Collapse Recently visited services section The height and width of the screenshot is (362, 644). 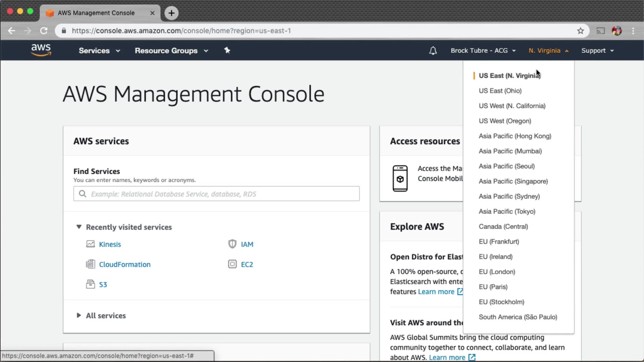tap(79, 227)
